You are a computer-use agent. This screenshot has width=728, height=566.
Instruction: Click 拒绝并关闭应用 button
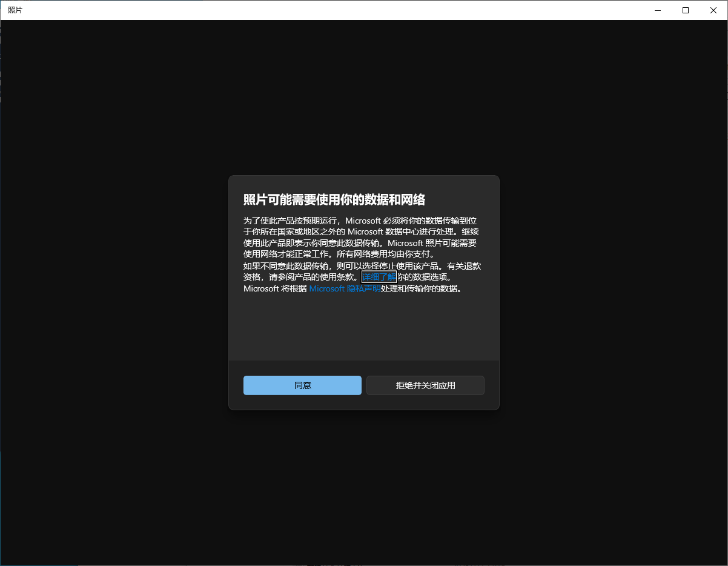click(x=425, y=385)
